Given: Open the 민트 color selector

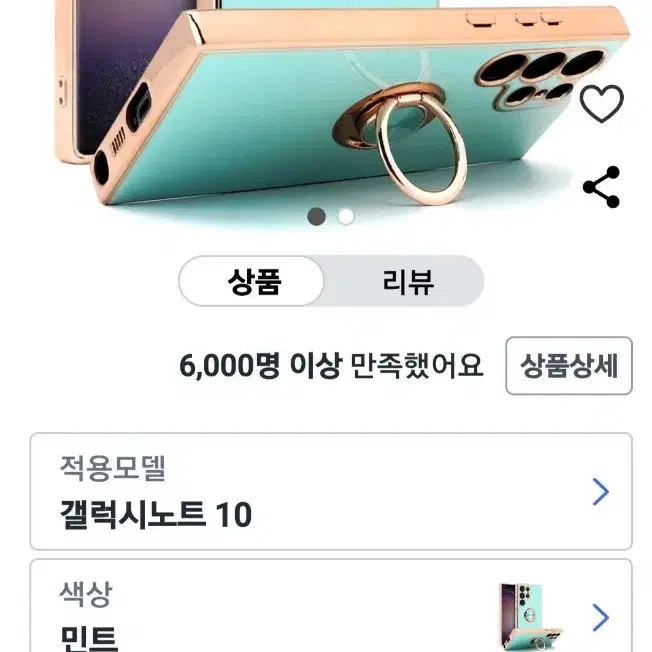Looking at the screenshot, I should (x=331, y=606).
